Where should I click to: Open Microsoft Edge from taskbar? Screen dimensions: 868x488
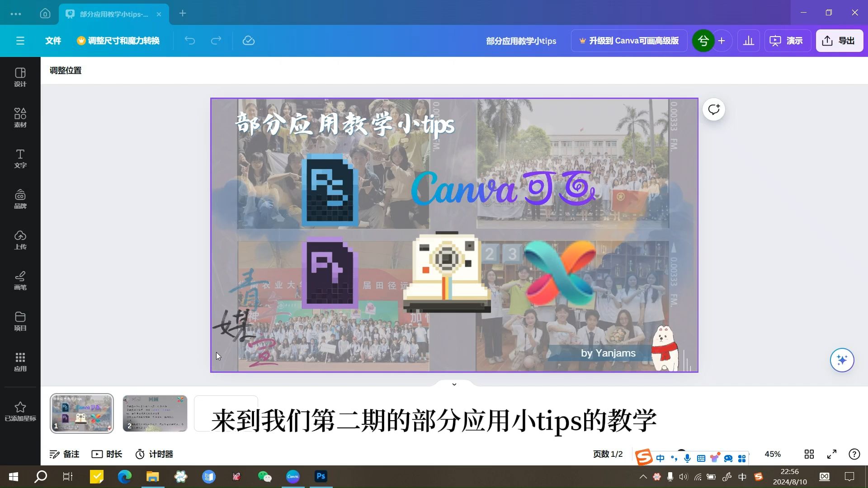(125, 477)
